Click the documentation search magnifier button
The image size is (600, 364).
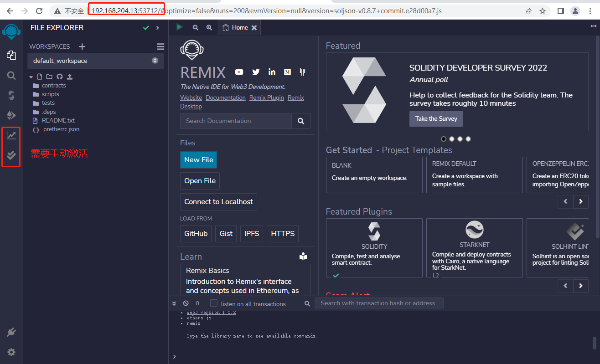(x=301, y=121)
